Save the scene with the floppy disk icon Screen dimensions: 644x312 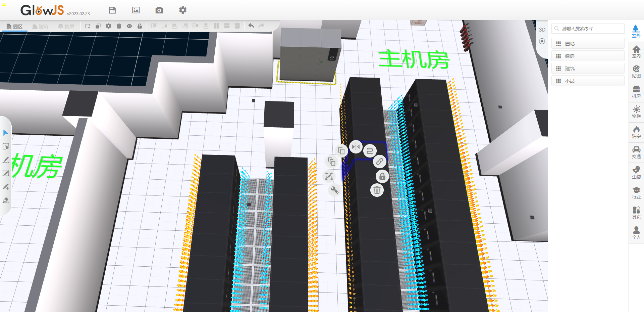click(x=112, y=10)
